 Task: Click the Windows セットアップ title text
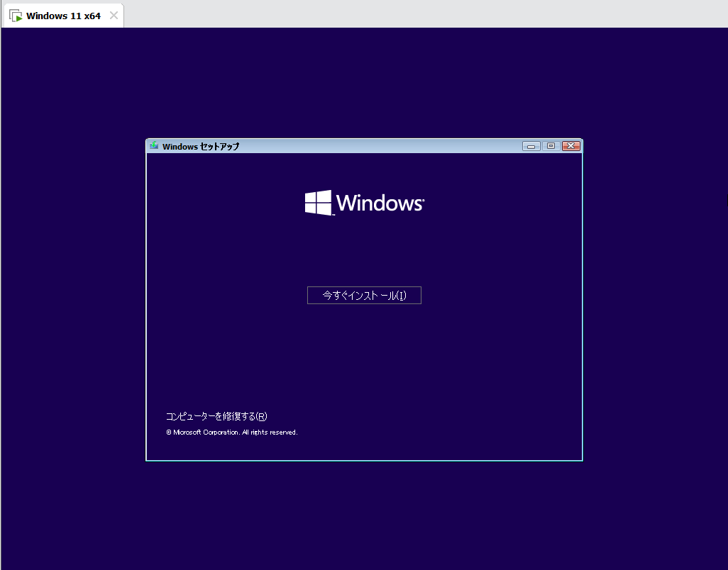(x=201, y=147)
